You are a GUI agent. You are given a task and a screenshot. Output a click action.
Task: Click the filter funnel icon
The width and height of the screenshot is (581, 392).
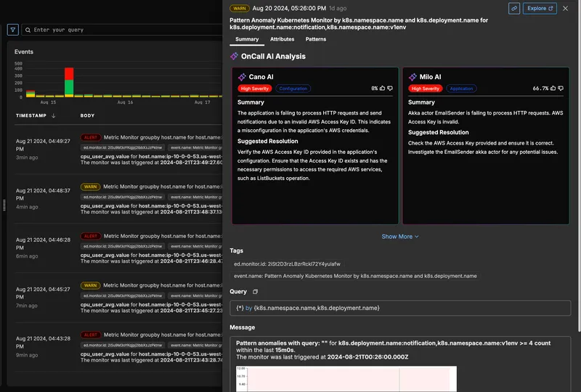click(13, 30)
